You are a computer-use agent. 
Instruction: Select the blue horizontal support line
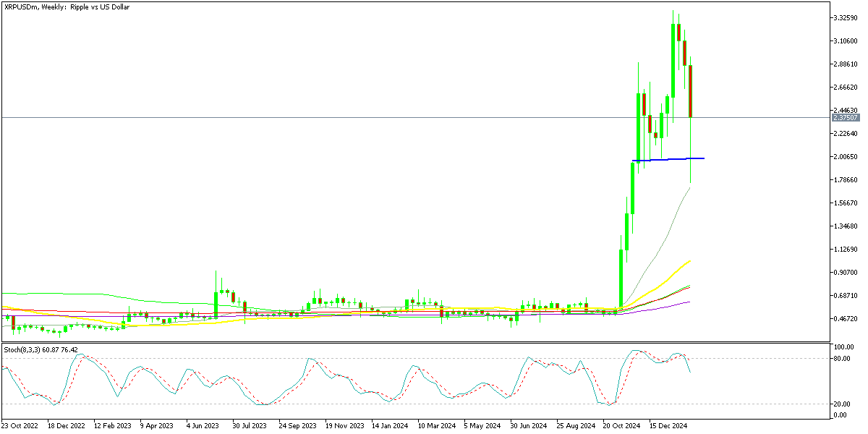[668, 159]
